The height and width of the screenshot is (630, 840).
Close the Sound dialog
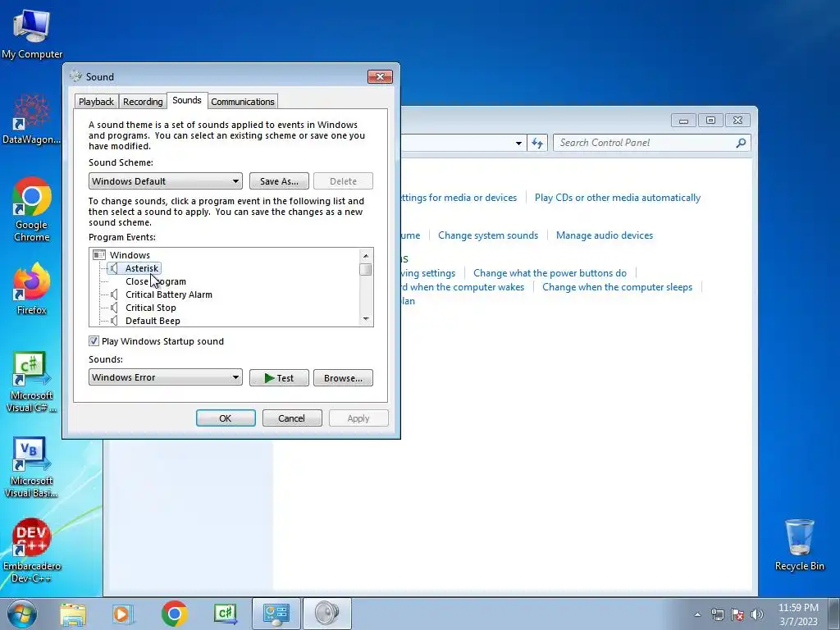[380, 76]
